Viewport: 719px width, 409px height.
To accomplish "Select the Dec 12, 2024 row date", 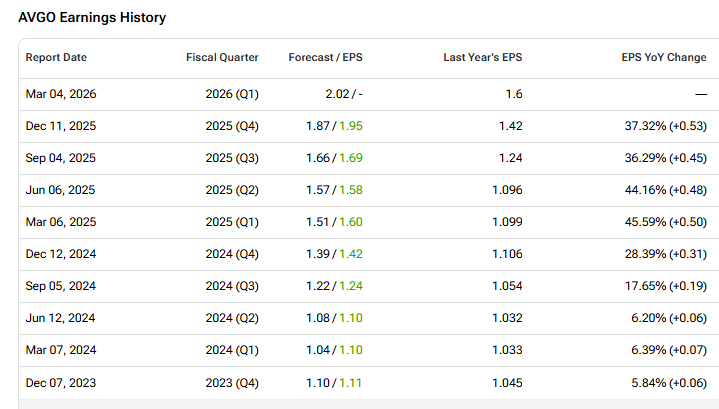I will coord(61,255).
